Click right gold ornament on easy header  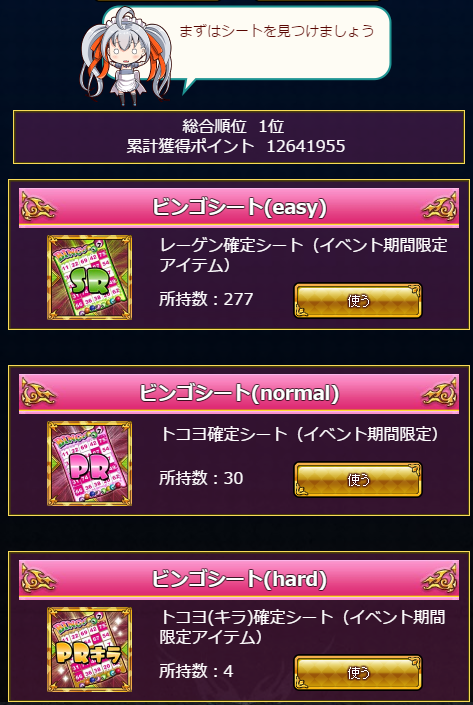click(439, 208)
